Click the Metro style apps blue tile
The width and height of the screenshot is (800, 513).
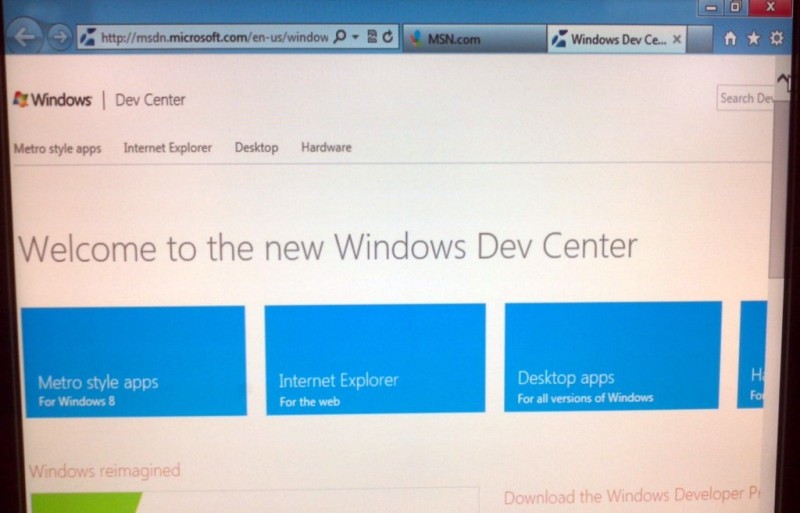click(x=133, y=360)
